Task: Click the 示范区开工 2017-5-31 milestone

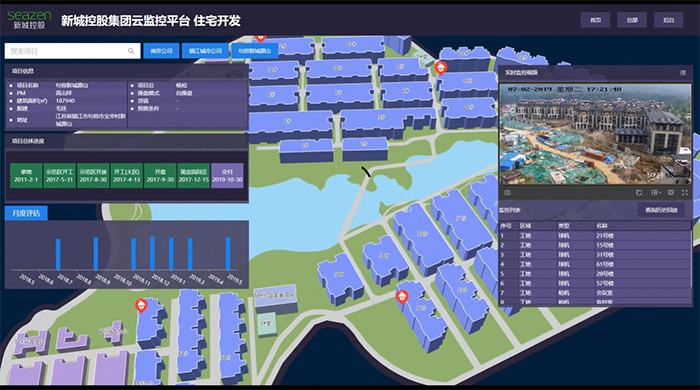Action: (x=59, y=175)
